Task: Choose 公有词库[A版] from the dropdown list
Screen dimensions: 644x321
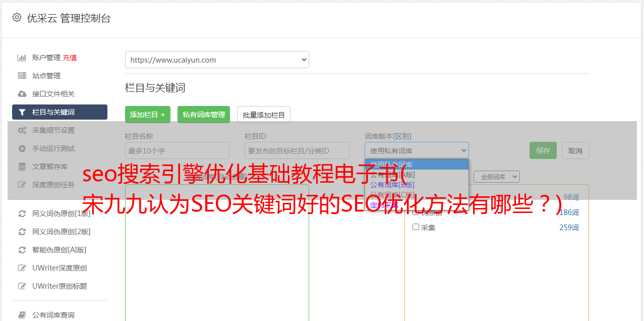Action: click(x=417, y=175)
